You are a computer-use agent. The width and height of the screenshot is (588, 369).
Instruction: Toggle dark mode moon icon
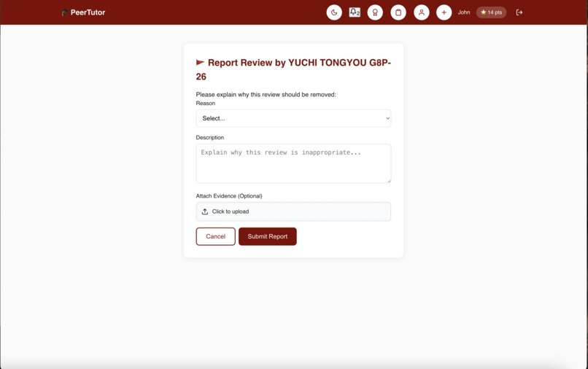pyautogui.click(x=334, y=12)
